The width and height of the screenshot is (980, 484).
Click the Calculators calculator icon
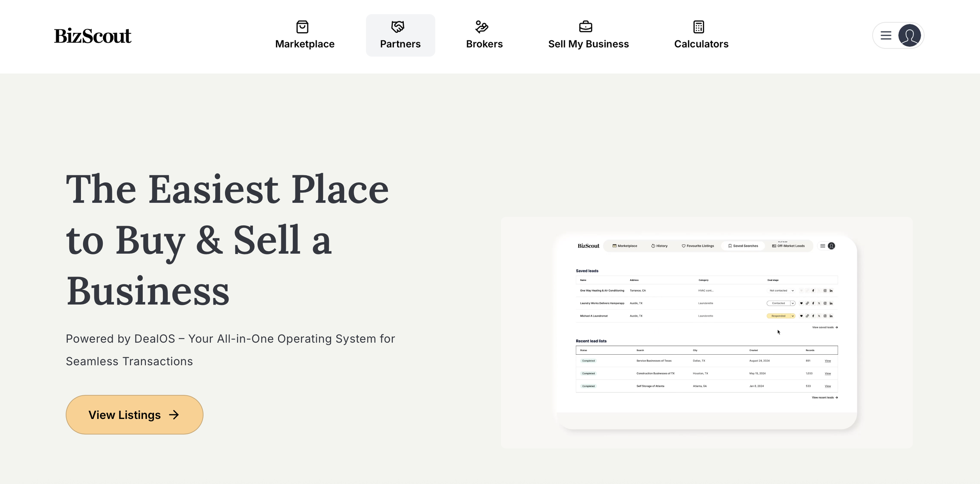click(x=699, y=27)
